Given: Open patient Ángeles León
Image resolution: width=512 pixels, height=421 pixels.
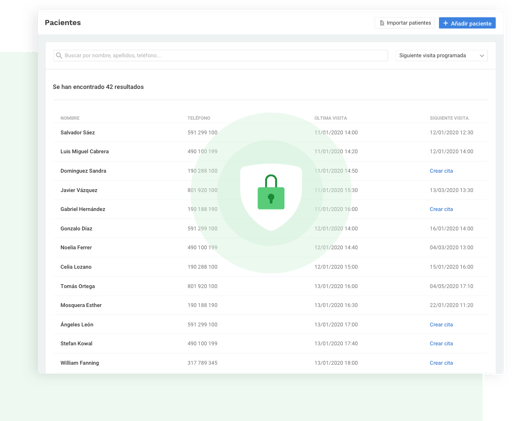Looking at the screenshot, I should 77,325.
